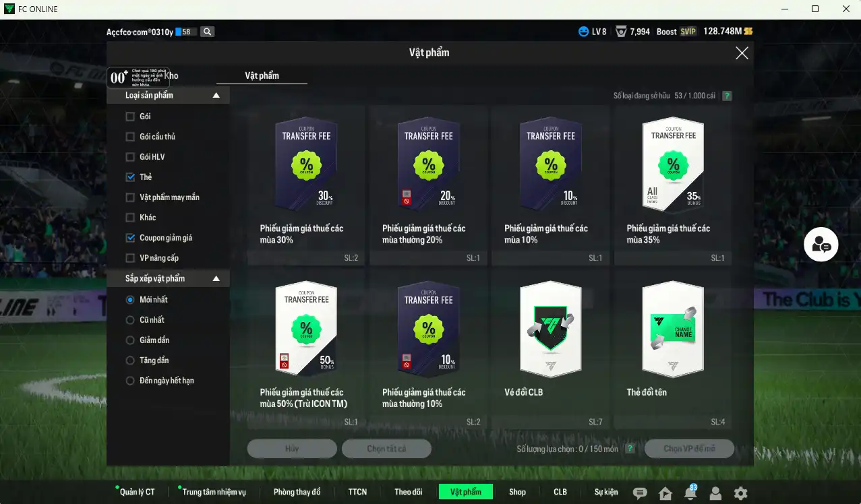Enable the Vật phẩm may mắn checkbox
Image resolution: width=861 pixels, height=504 pixels.
coord(130,197)
